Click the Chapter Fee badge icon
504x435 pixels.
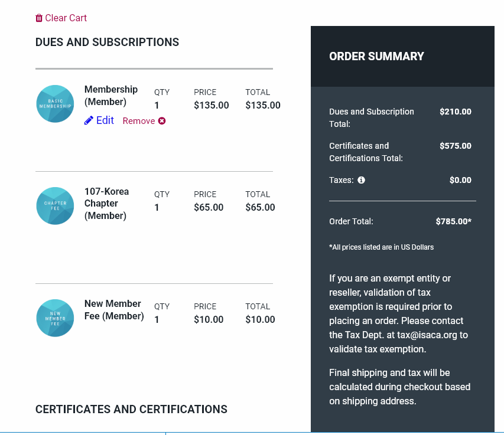pyautogui.click(x=55, y=206)
